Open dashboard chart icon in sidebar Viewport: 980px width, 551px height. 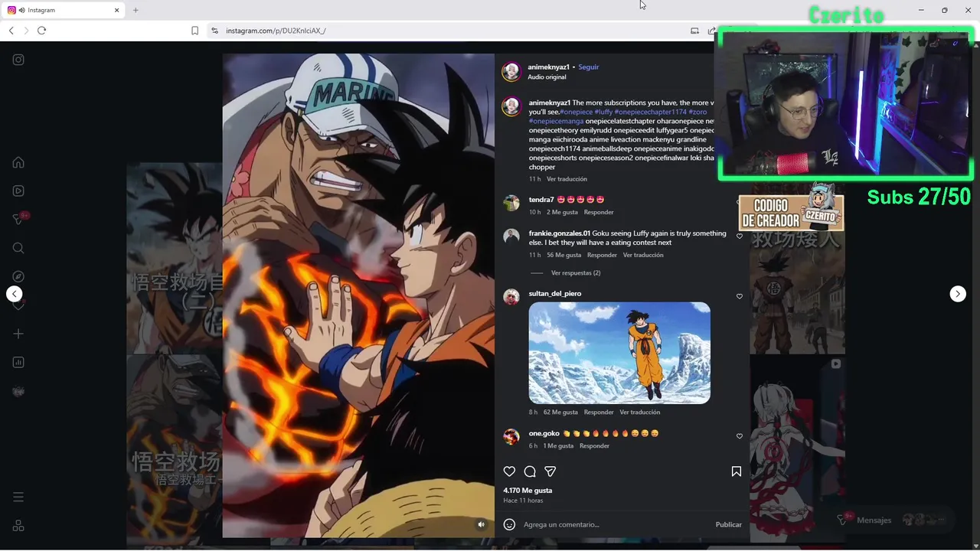coord(18,362)
